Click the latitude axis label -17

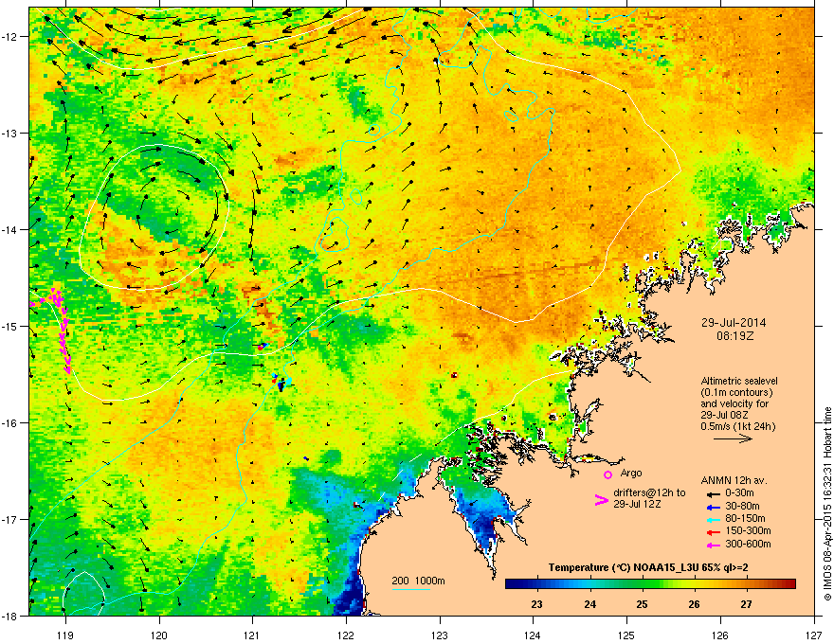coord(11,519)
